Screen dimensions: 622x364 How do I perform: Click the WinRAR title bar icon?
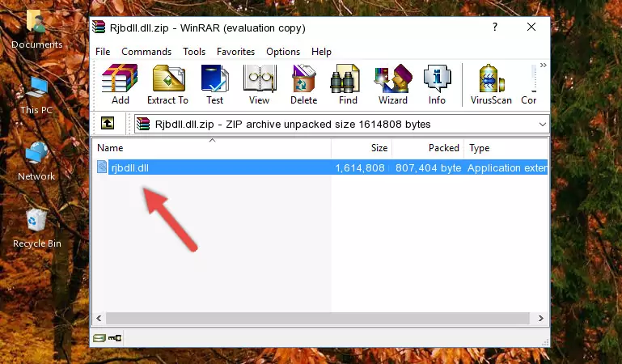tap(99, 28)
